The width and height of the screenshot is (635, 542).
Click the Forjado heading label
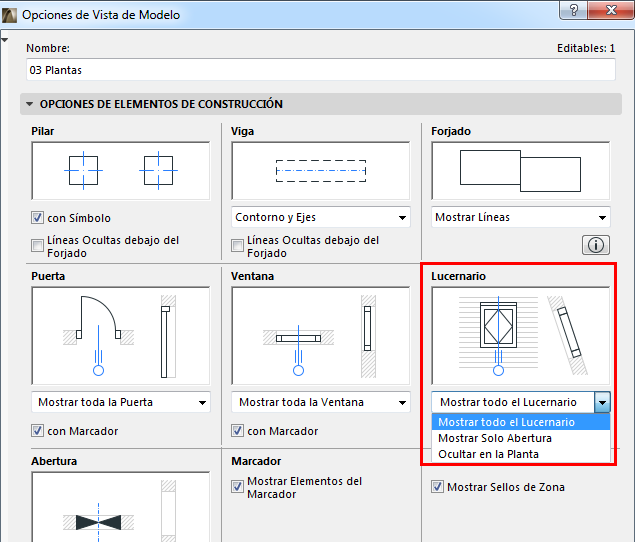point(451,131)
